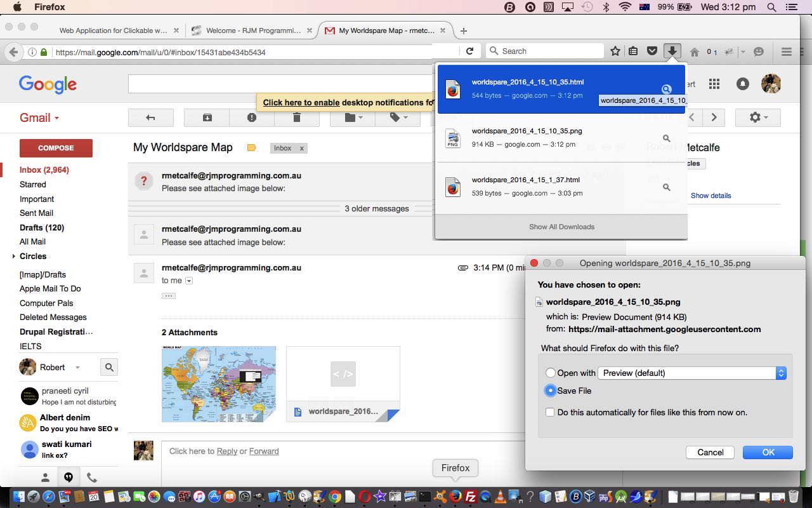Screen dimensions: 812x508
Task: Click the Reply link
Action: (227, 451)
